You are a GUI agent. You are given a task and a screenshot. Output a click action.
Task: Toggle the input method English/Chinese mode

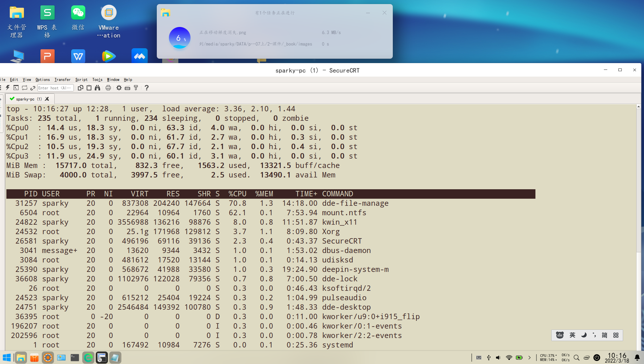coord(572,335)
